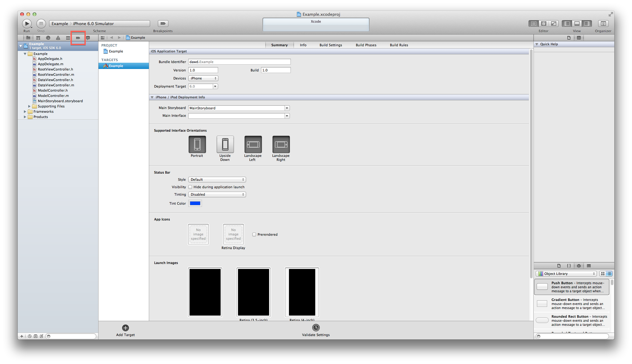Open the Debug navigator

click(68, 38)
